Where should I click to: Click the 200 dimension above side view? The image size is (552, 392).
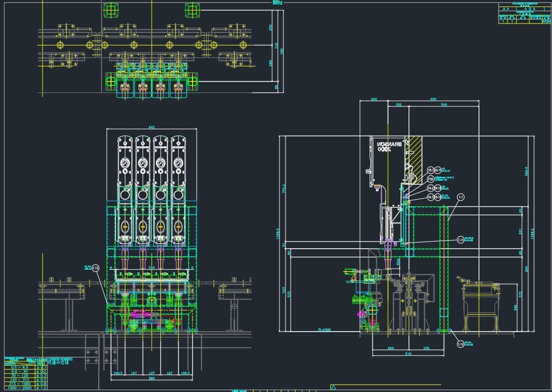point(374,99)
